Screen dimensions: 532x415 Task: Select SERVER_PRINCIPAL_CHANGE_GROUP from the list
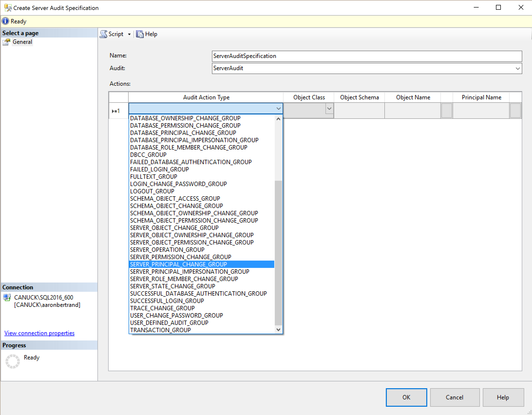coord(178,264)
